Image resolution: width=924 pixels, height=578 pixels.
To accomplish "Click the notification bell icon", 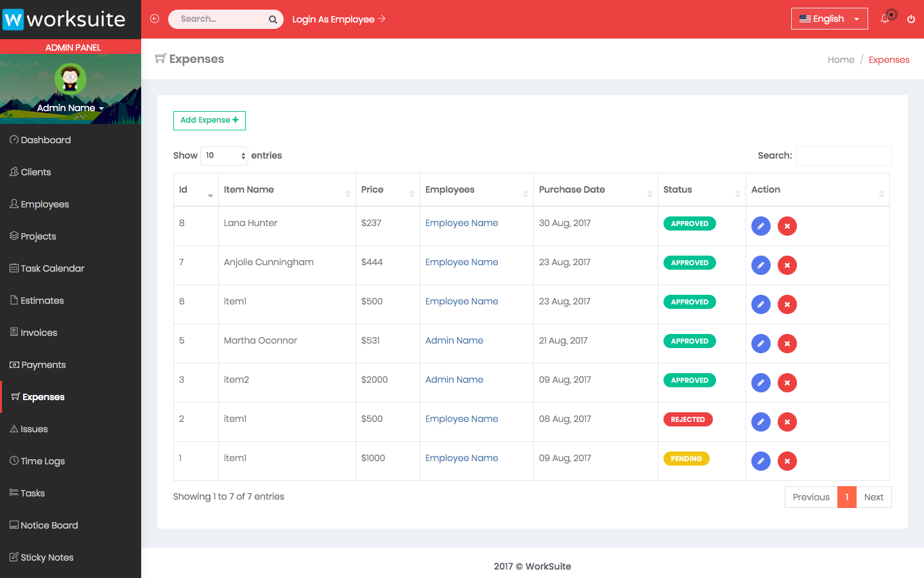I will (885, 19).
